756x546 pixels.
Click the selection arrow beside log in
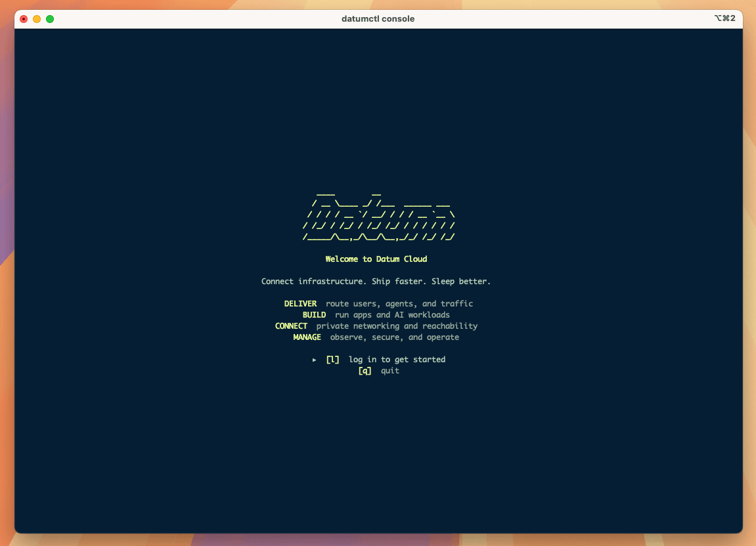[315, 360]
